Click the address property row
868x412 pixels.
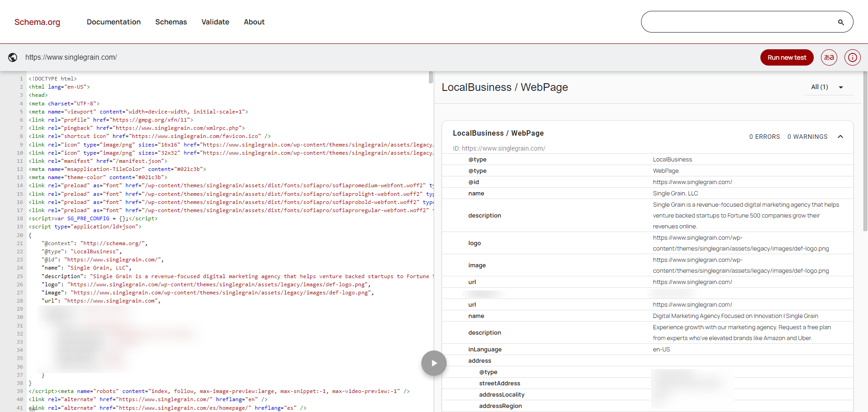[x=647, y=361]
